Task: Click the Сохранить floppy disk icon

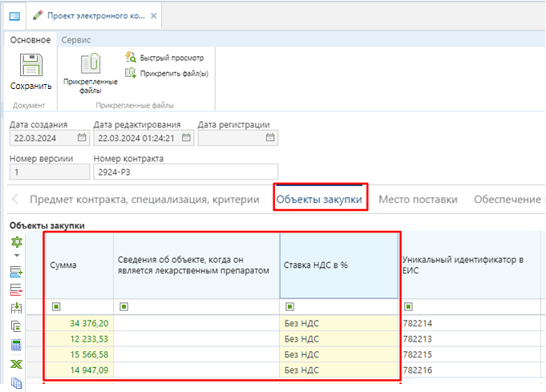Action: point(31,65)
